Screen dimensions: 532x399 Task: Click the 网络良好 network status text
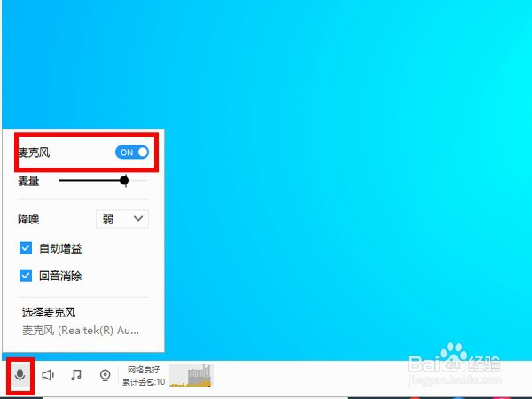click(x=143, y=369)
